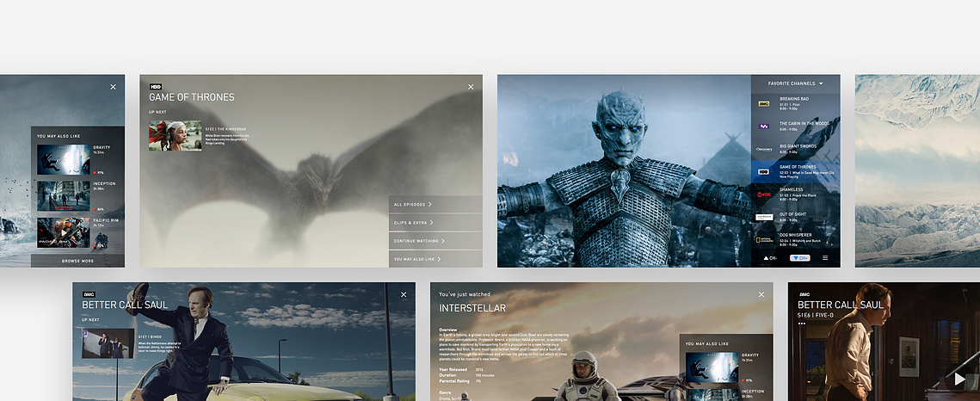This screenshot has height=401, width=980.
Task: Select the Showtime channel logo
Action: 764,194
